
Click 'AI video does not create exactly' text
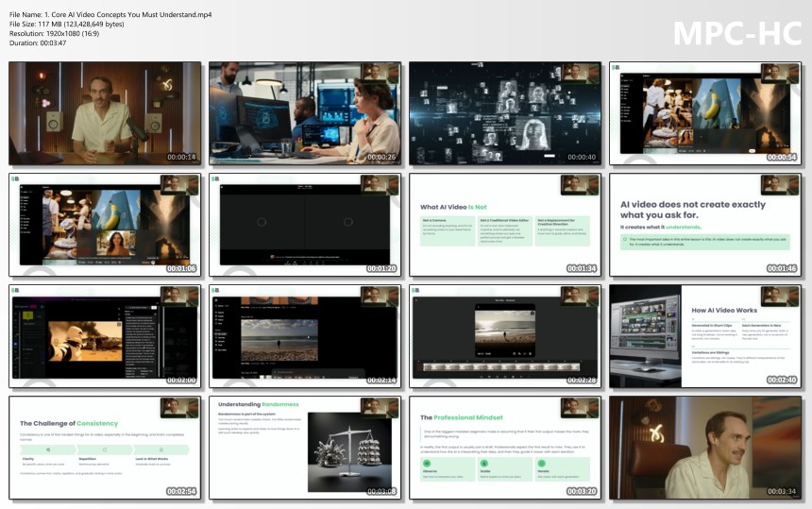pyautogui.click(x=693, y=205)
